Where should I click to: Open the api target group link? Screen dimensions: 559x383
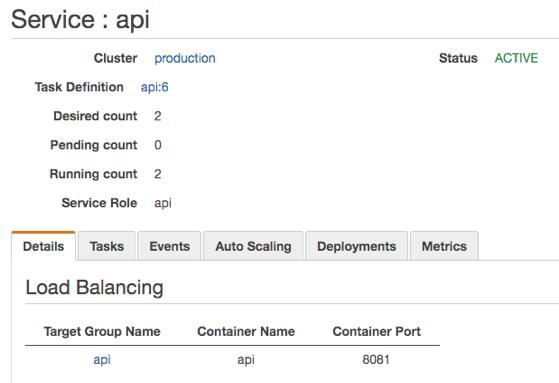[x=102, y=359]
